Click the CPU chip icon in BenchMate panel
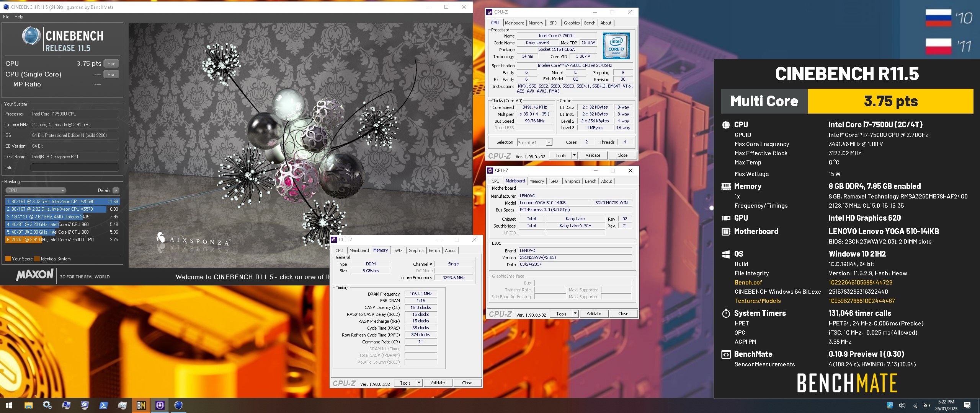 726,125
